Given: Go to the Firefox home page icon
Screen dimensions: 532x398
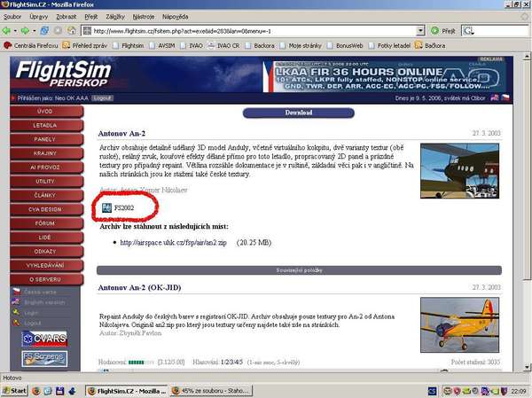Looking at the screenshot, I should pyautogui.click(x=72, y=31).
